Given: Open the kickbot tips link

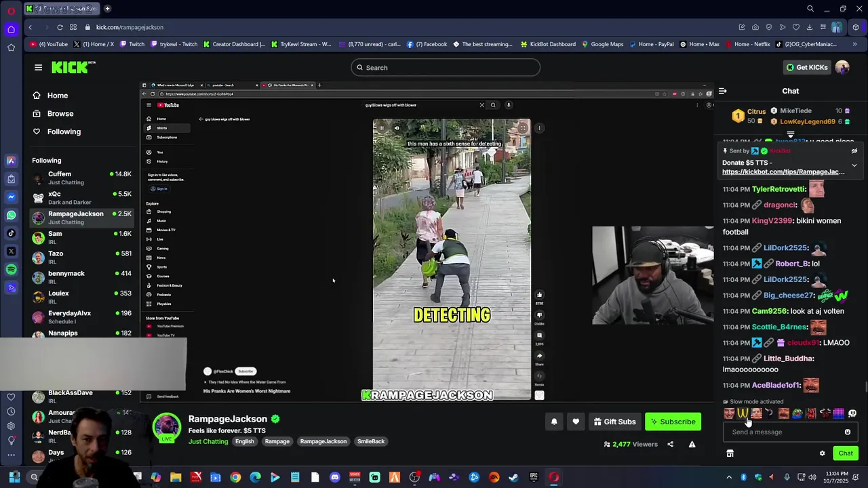Looking at the screenshot, I should [x=783, y=172].
